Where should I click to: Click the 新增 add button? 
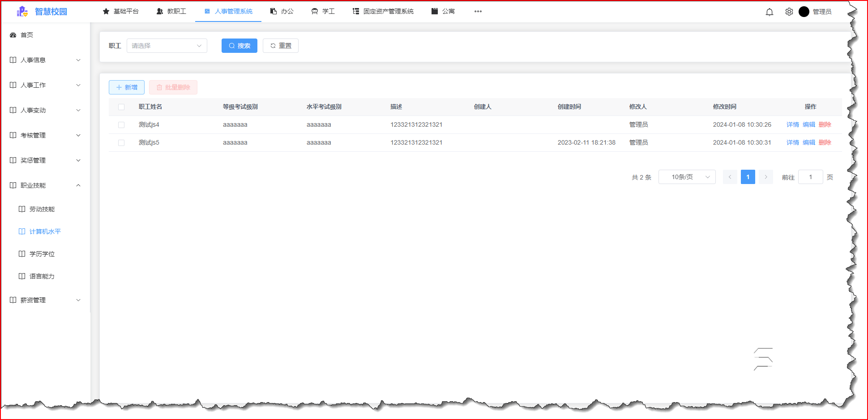(126, 87)
